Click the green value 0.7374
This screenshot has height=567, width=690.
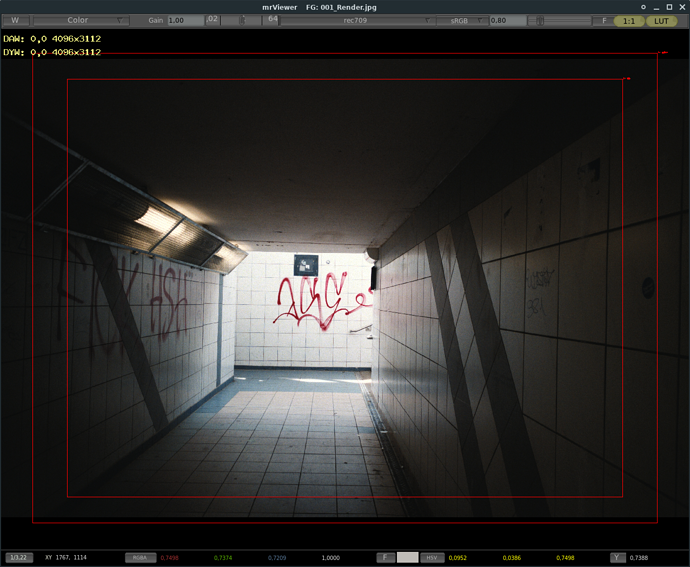tap(223, 558)
